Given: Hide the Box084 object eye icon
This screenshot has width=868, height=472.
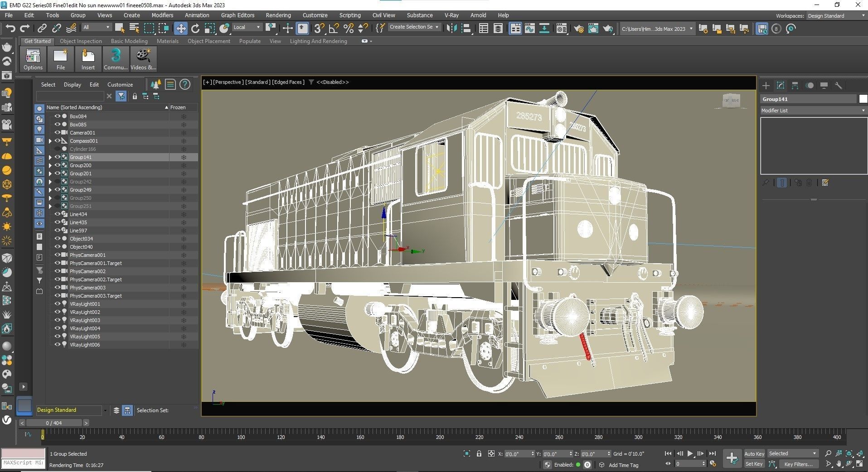Looking at the screenshot, I should tap(58, 116).
